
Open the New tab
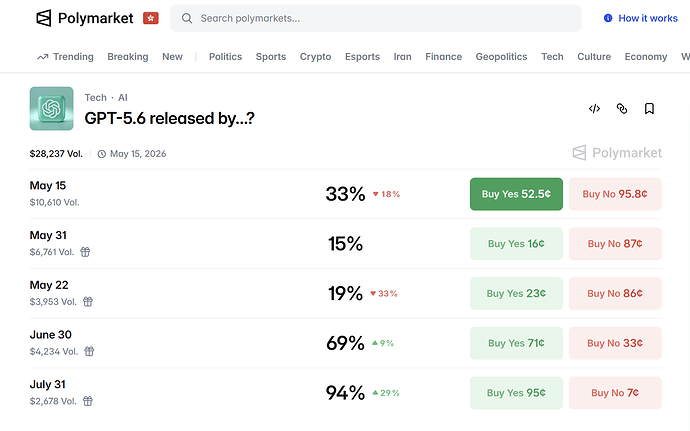(172, 57)
